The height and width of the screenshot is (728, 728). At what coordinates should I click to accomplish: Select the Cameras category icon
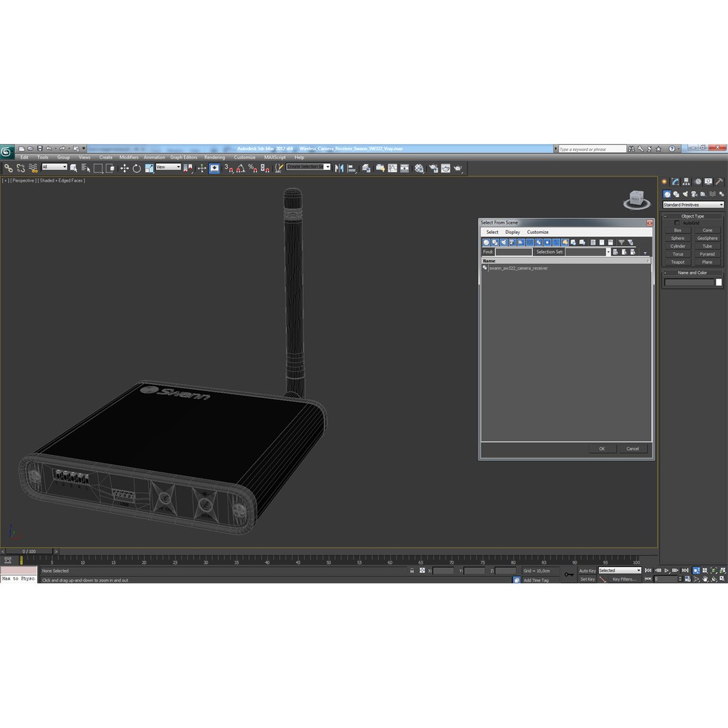tap(694, 194)
